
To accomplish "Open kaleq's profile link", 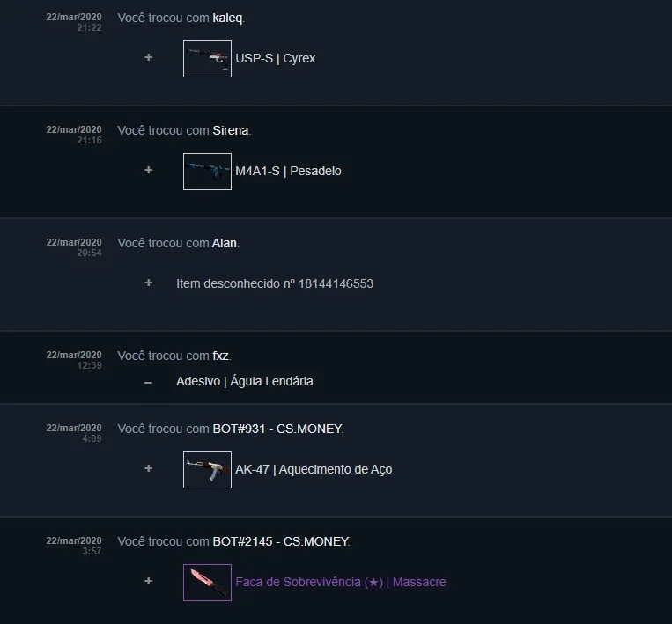I will 227,18.
